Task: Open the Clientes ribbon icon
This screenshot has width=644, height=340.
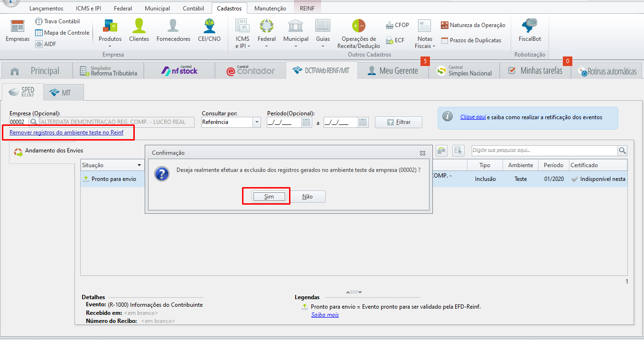Action: (139, 31)
